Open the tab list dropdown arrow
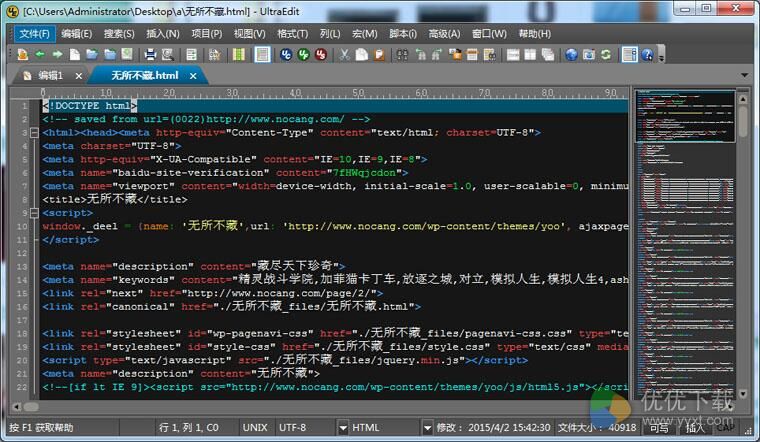 (744, 75)
